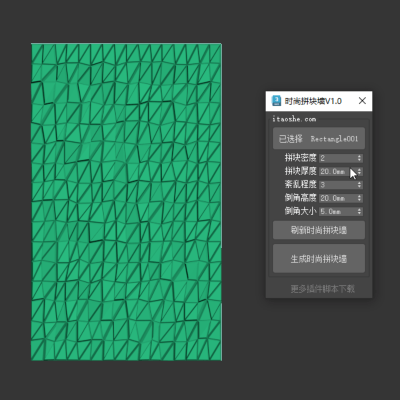Adjust the 倒角大小 spinner arrows
Image resolution: width=400 pixels, height=400 pixels.
pyautogui.click(x=359, y=211)
